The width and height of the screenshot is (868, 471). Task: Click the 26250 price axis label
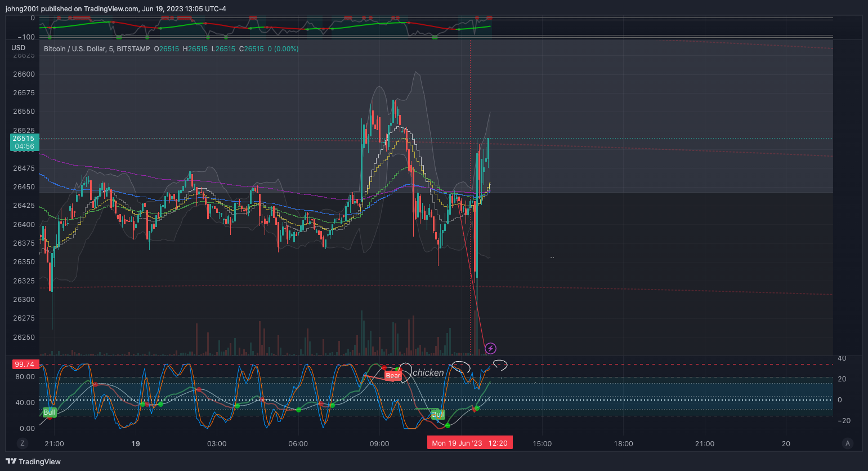[24, 337]
